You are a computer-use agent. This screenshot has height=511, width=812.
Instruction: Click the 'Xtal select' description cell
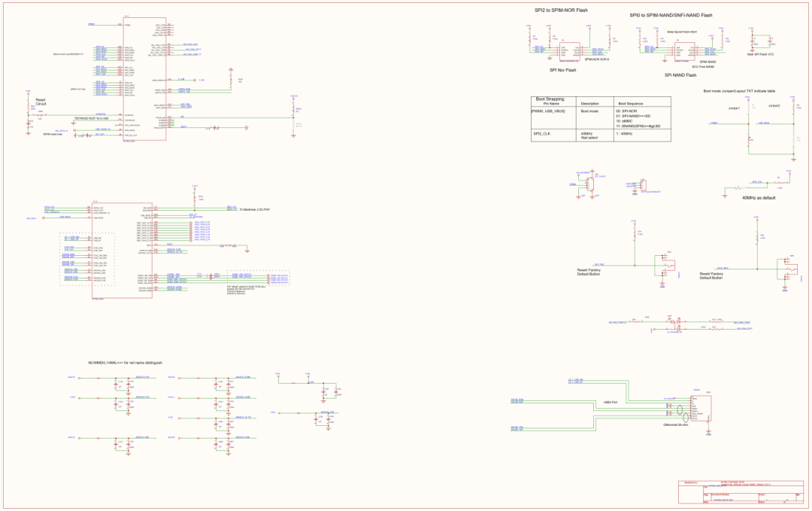(x=589, y=138)
